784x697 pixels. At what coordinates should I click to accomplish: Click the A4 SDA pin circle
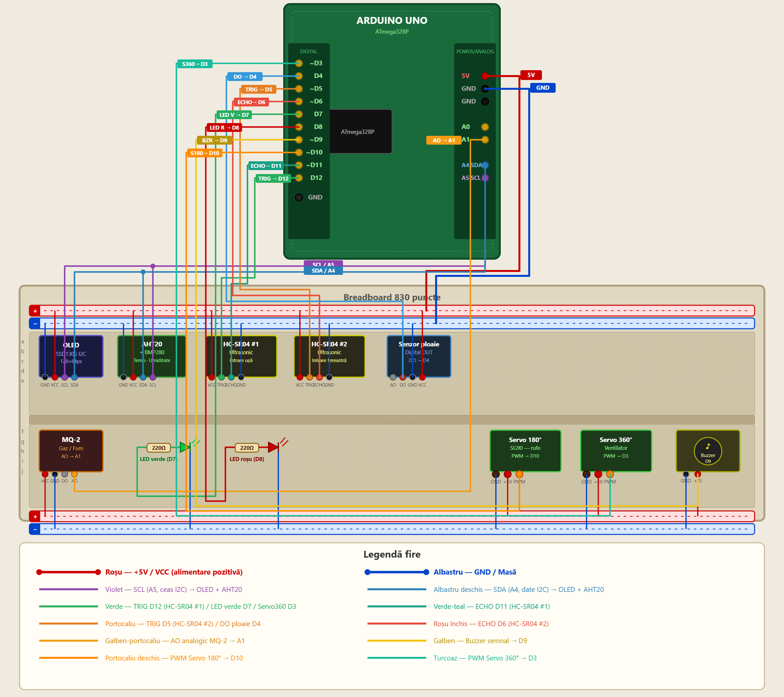pos(485,165)
